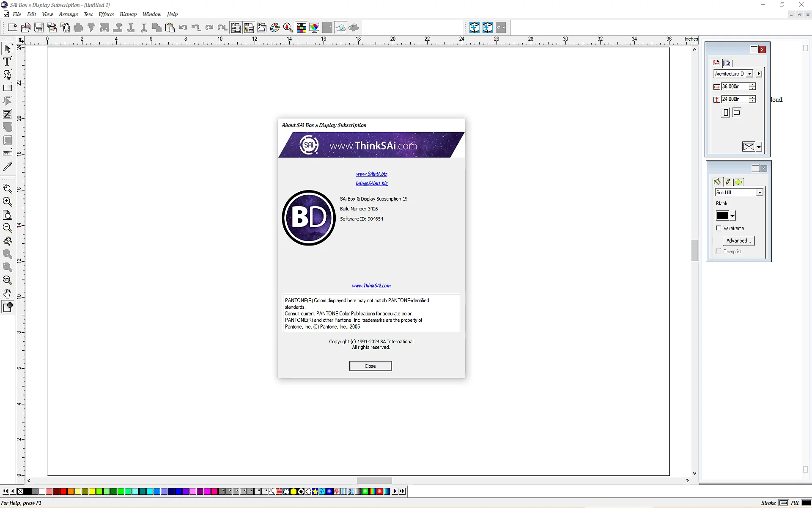The width and height of the screenshot is (812, 508).
Task: Click the width field showing 36.000in
Action: point(735,87)
